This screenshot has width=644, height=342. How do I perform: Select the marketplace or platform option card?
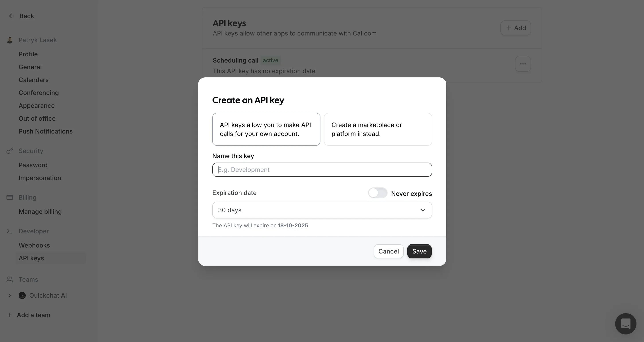[x=378, y=129]
